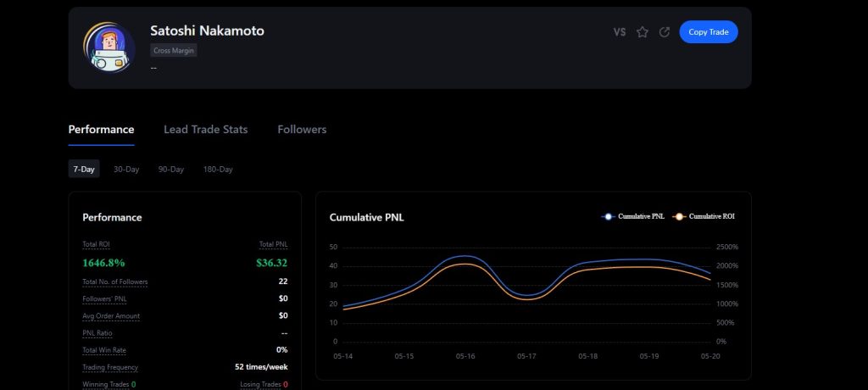Select the Performance tab

coord(101,130)
